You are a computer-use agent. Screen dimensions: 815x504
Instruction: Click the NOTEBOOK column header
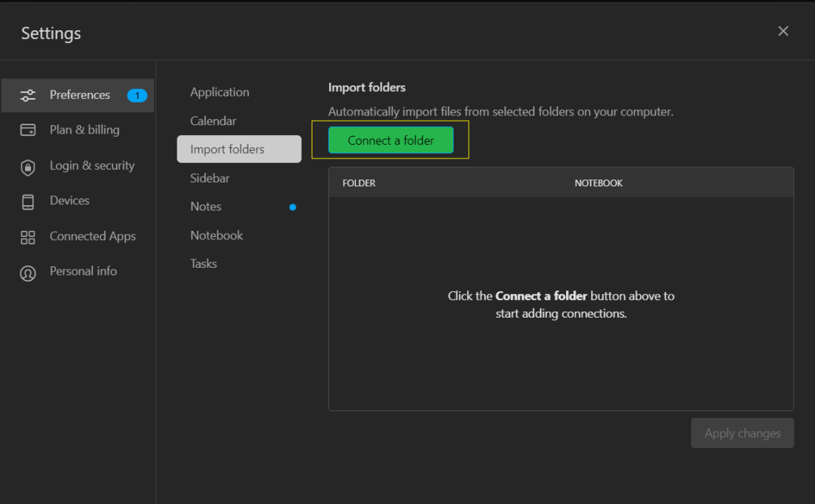[598, 183]
